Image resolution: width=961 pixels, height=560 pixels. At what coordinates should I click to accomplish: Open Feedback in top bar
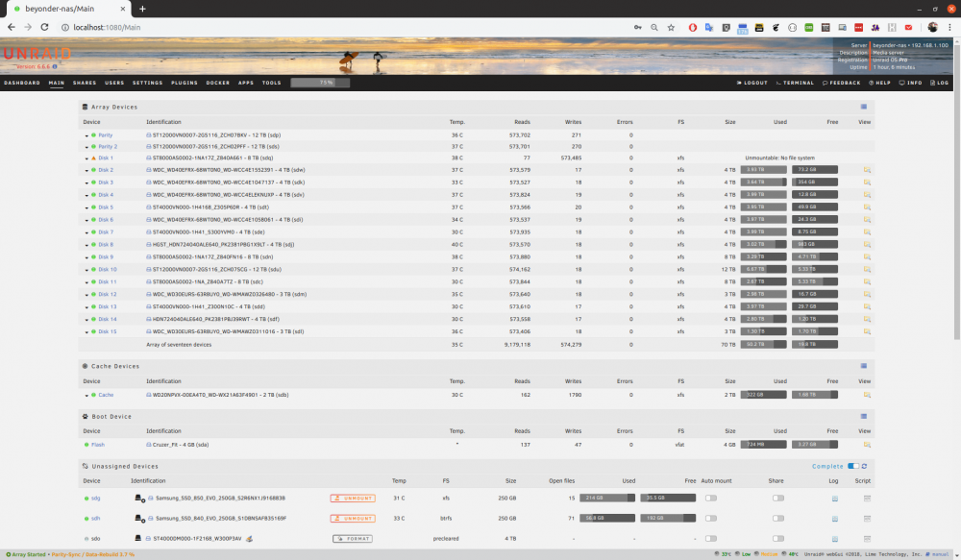(842, 83)
